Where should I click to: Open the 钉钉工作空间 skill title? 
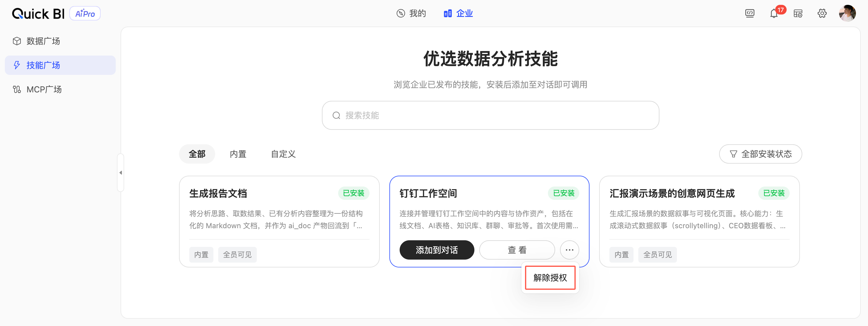[428, 193]
